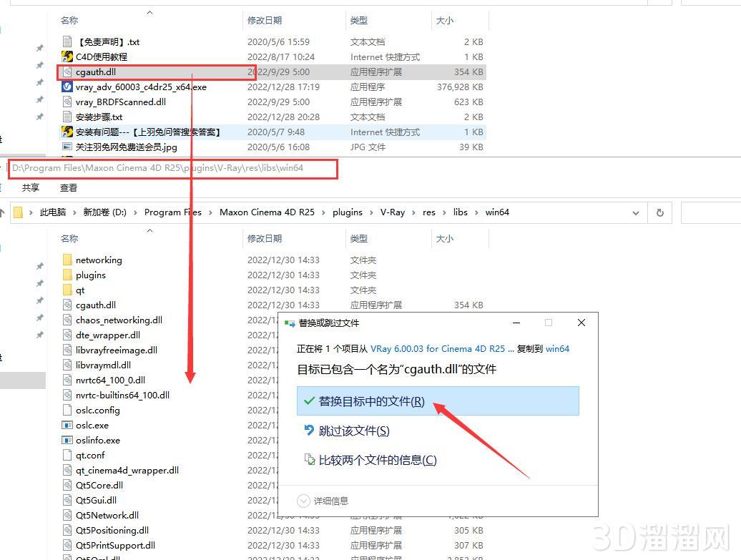Click the vray_adv_60003_c4dr25_x64.exe installer icon

(67, 87)
